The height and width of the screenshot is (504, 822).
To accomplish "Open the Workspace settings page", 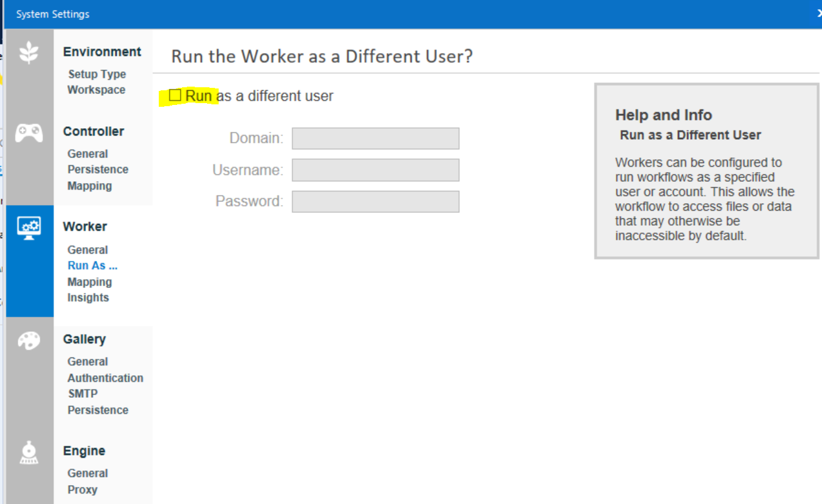I will [x=96, y=90].
